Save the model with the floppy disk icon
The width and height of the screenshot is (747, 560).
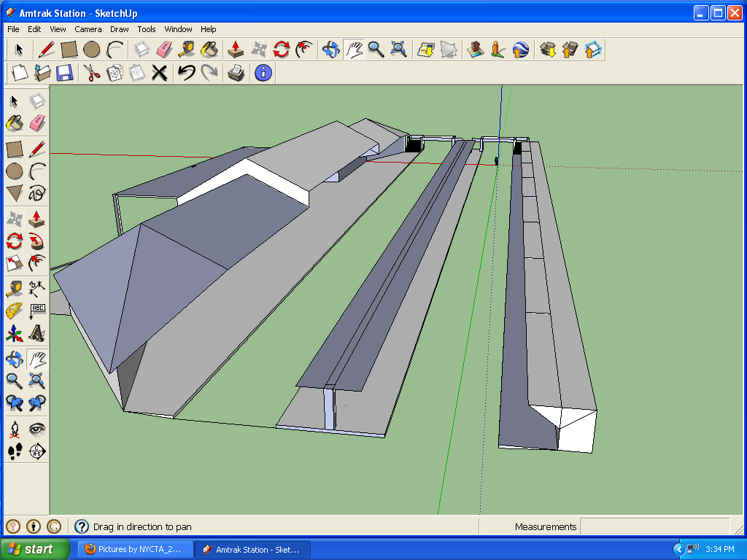65,73
